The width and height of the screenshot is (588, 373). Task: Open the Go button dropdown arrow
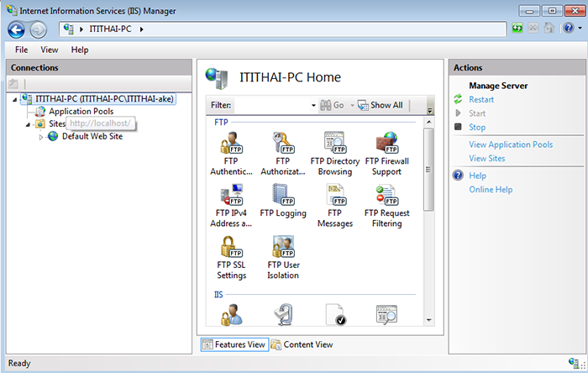(352, 105)
